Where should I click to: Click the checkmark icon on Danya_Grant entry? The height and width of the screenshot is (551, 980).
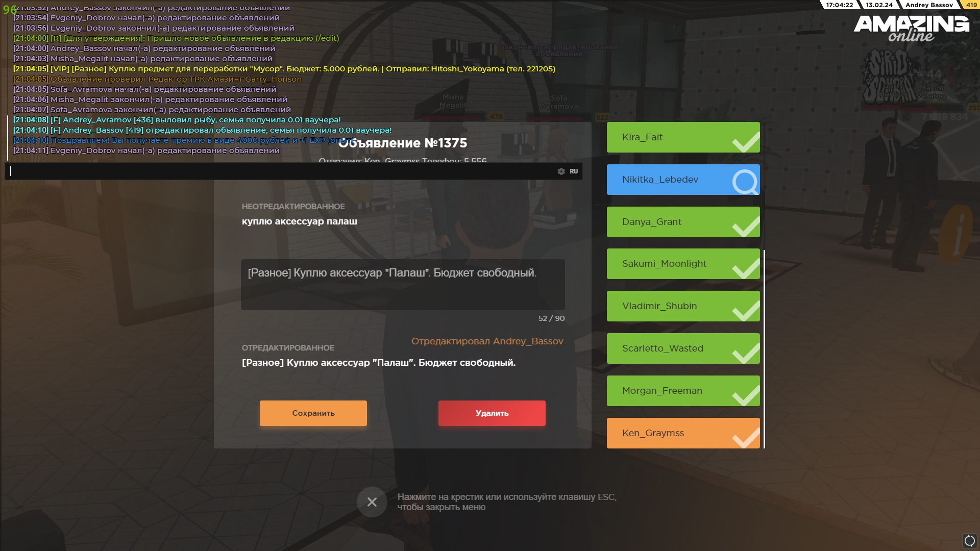(x=746, y=227)
